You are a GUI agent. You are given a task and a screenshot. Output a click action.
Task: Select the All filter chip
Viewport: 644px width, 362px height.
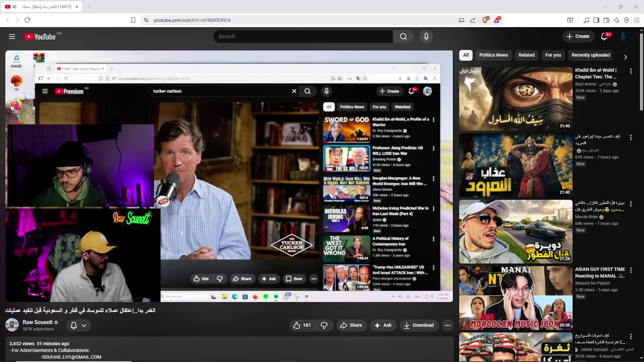pyautogui.click(x=466, y=55)
